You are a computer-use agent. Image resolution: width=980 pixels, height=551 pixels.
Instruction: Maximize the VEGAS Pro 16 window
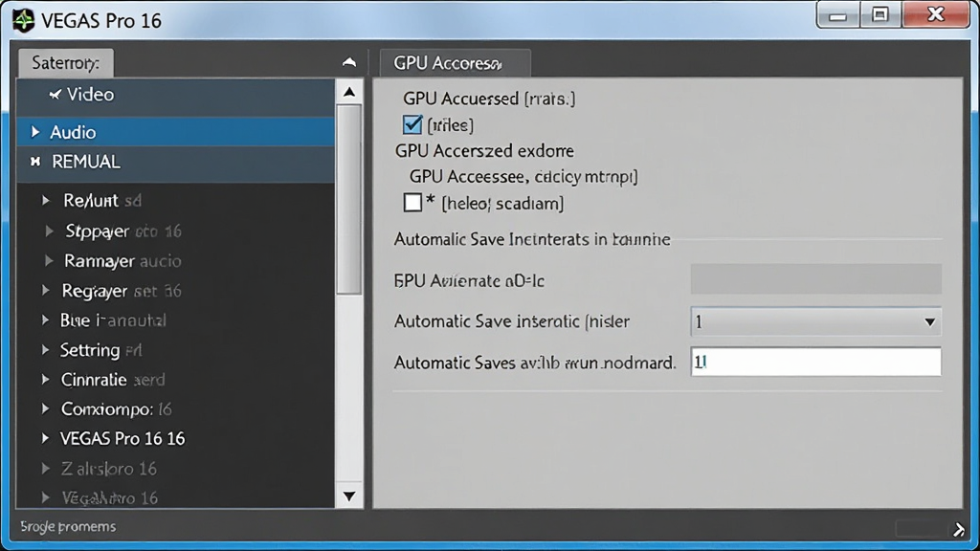(880, 15)
